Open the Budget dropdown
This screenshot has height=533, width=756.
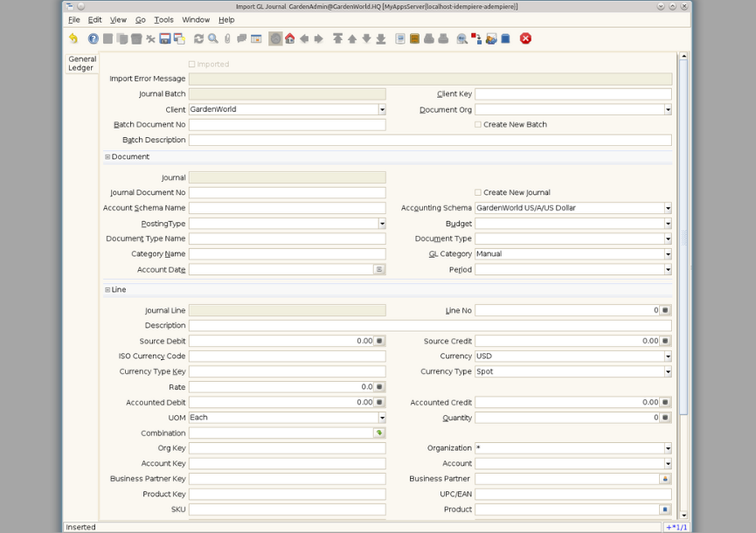(668, 224)
